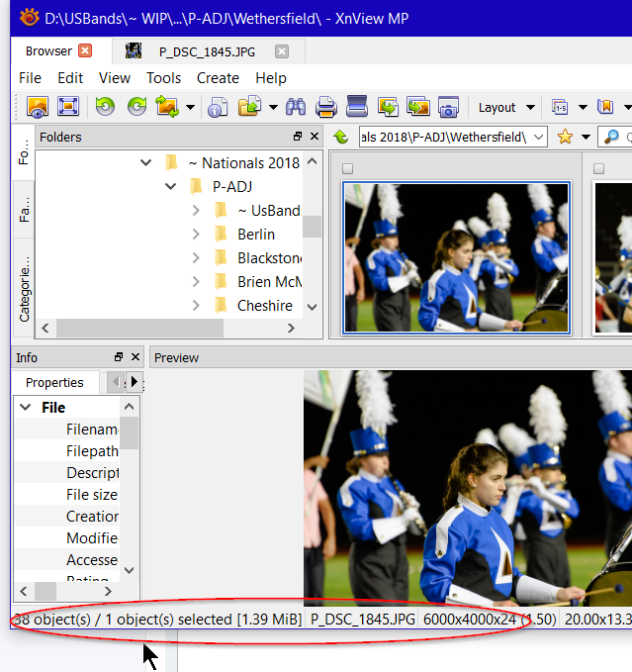This screenshot has width=632, height=672.
Task: Collapse the ~ Nationals 2018 folder
Action: (146, 162)
